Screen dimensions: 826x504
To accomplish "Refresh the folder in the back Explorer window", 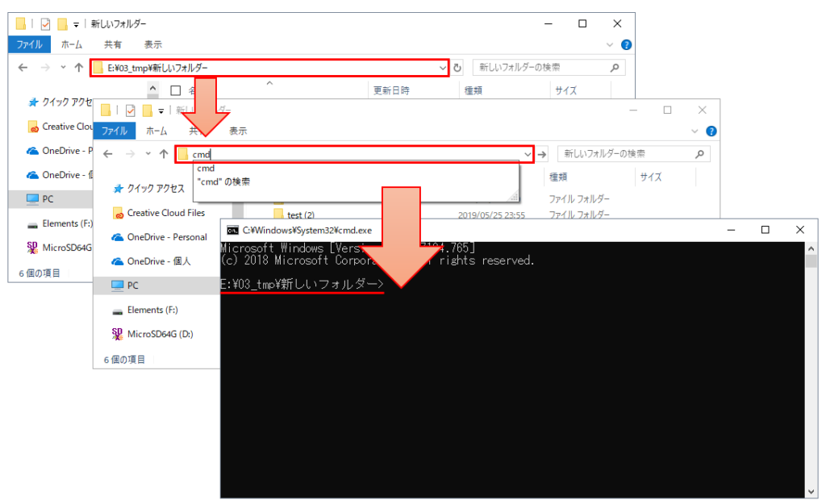I will pos(457,68).
